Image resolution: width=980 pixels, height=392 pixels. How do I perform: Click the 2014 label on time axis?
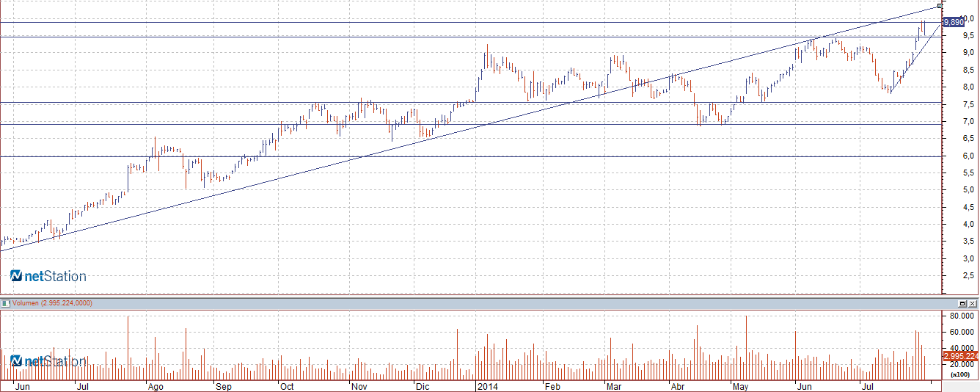pyautogui.click(x=489, y=386)
